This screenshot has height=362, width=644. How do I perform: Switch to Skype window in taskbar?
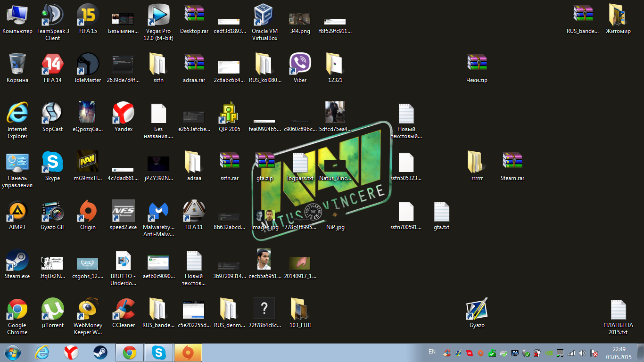pos(159,352)
